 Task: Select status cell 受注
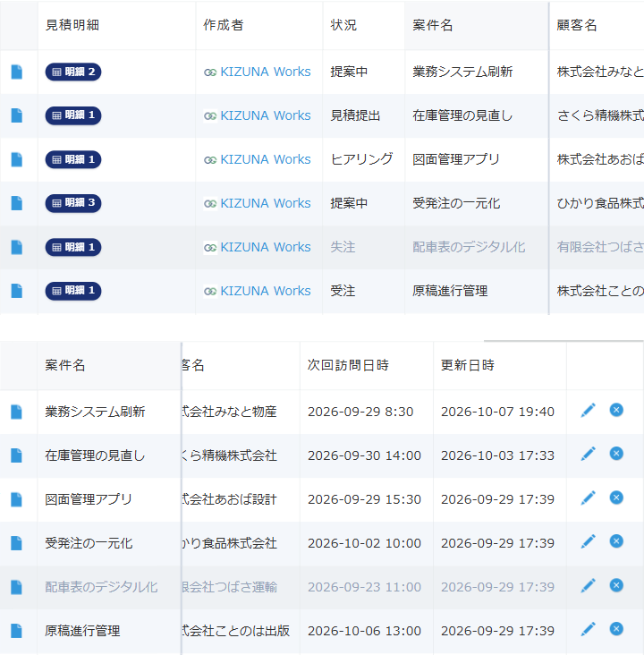(x=343, y=291)
